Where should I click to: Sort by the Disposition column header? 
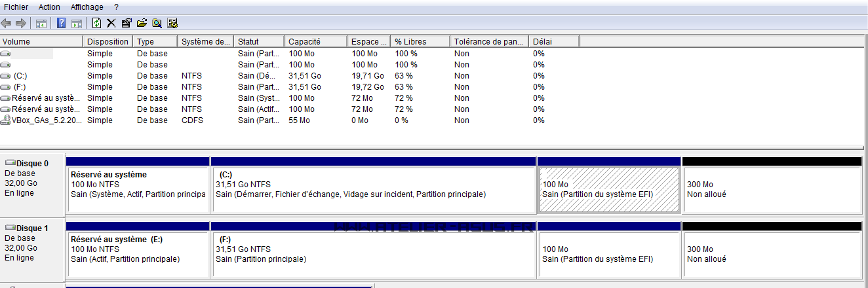pyautogui.click(x=108, y=41)
